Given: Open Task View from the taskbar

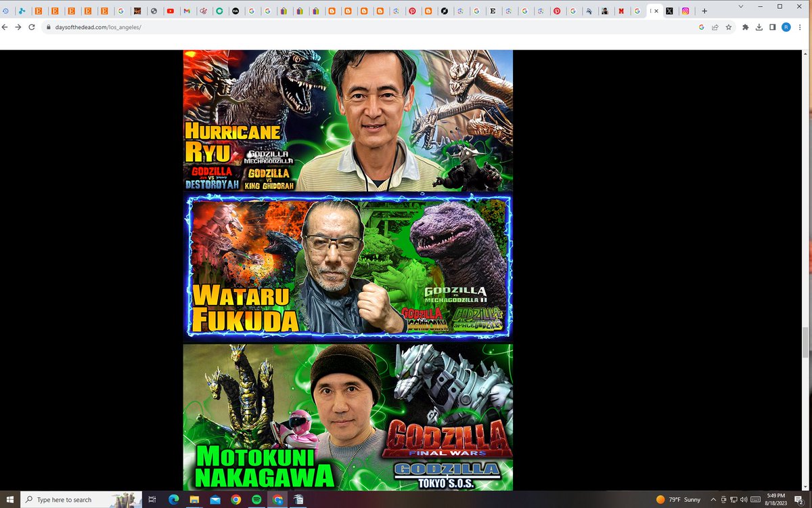Looking at the screenshot, I should click(153, 500).
